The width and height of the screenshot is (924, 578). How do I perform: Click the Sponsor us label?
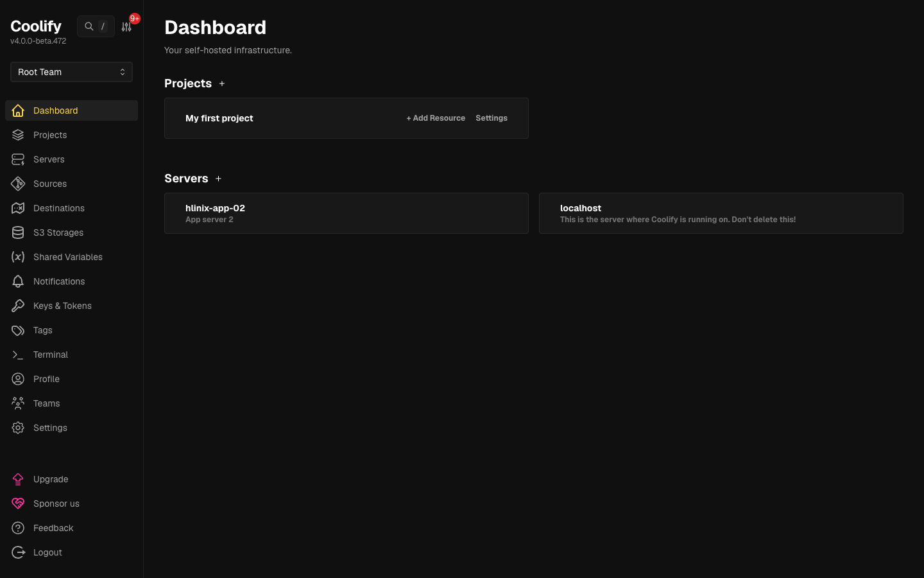(56, 504)
